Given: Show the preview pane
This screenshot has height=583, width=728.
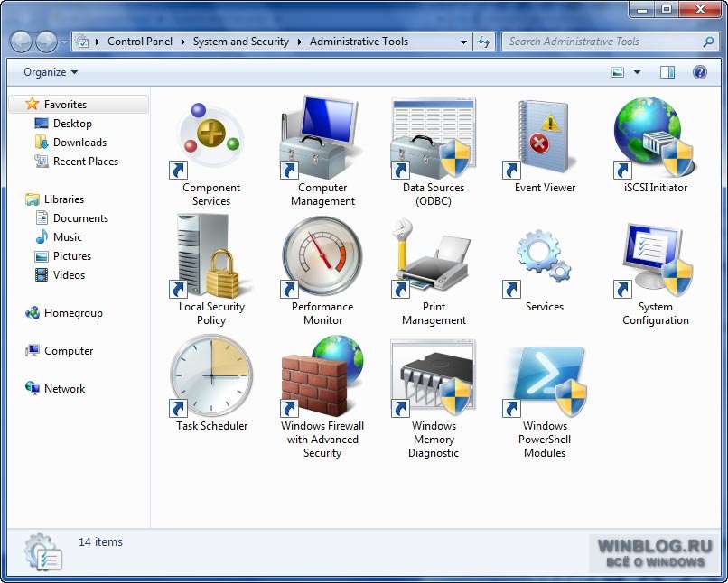Looking at the screenshot, I should (x=667, y=72).
